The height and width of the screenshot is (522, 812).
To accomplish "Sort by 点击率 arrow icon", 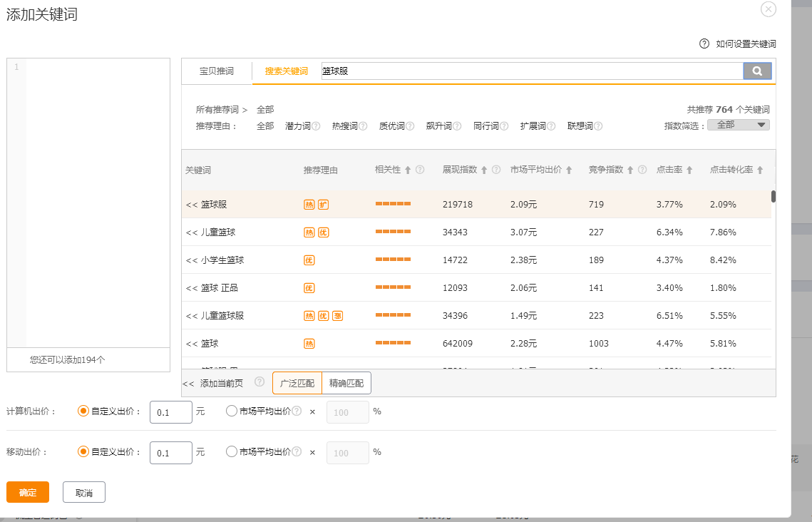I will click(x=689, y=170).
